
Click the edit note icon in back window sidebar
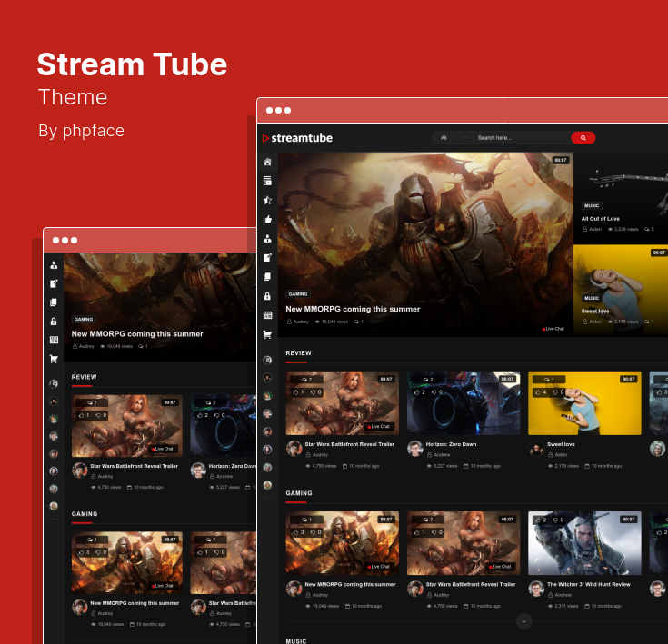tap(54, 283)
